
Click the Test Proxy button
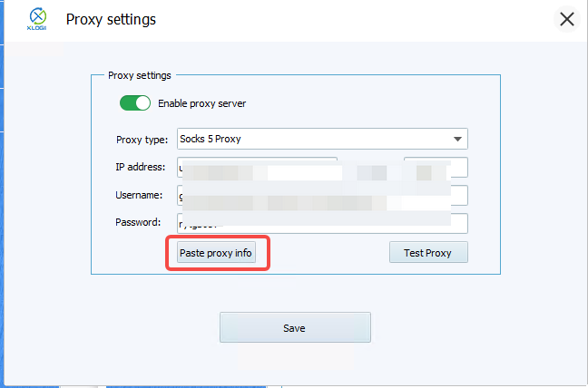click(427, 252)
